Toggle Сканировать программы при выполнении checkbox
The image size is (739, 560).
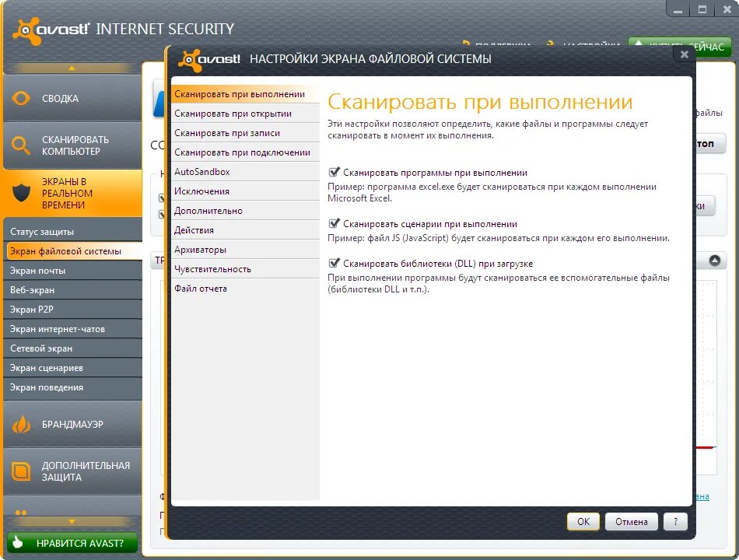click(x=334, y=172)
